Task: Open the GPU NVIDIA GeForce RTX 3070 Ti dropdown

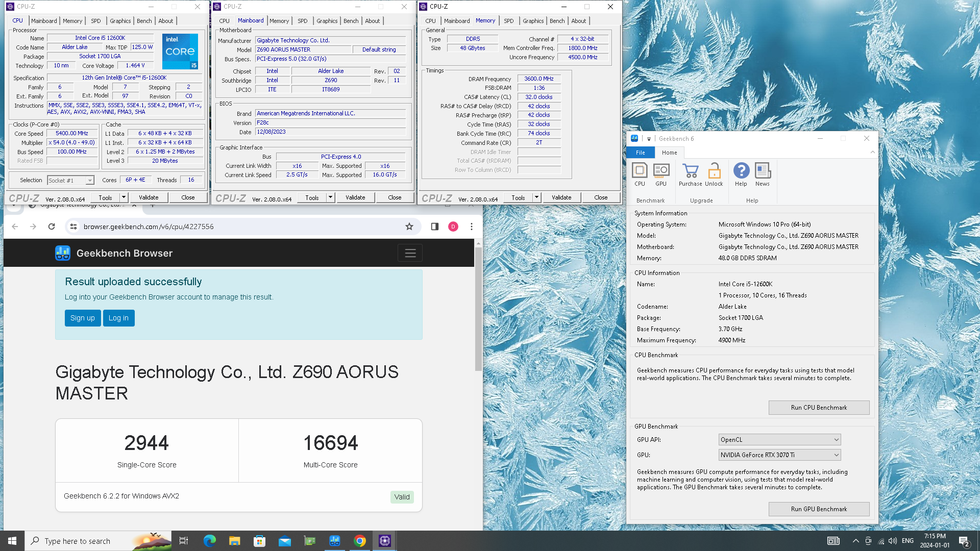Action: coord(779,455)
